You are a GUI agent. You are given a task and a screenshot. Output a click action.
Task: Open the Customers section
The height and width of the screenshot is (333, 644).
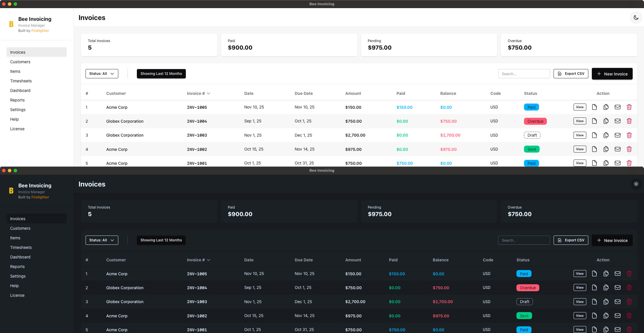20,62
